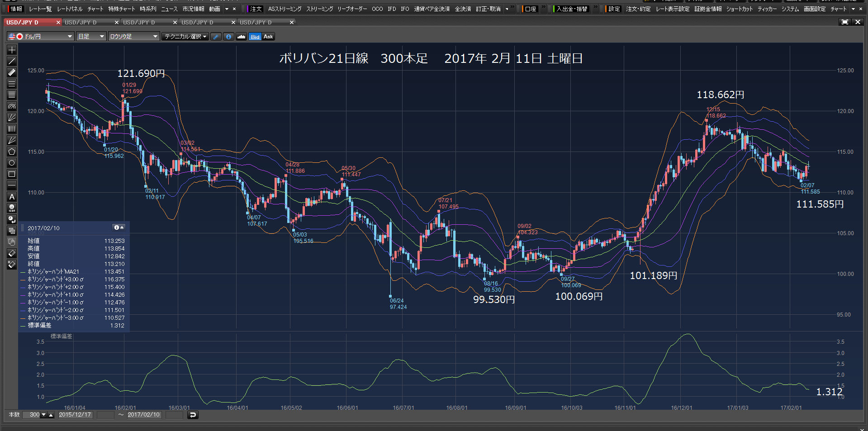The image size is (868, 431).
Task: Open the 日足 timeframe dropdown
Action: coord(91,37)
